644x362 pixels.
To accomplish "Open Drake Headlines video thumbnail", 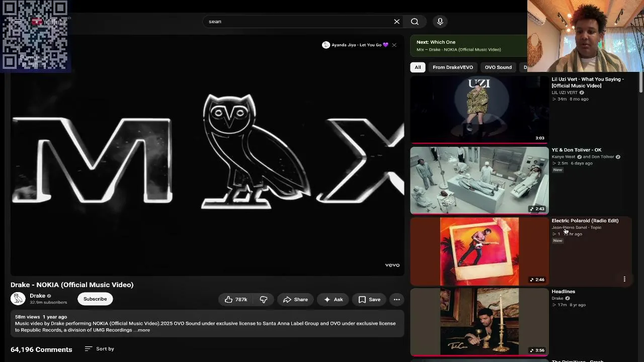I will [479, 322].
